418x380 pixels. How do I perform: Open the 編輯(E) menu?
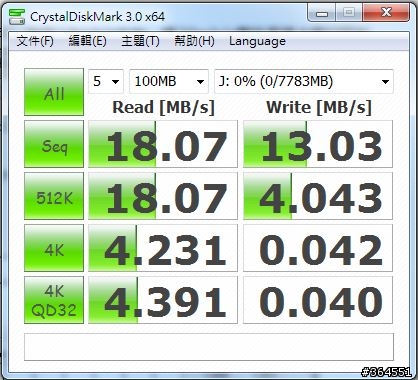pos(88,41)
